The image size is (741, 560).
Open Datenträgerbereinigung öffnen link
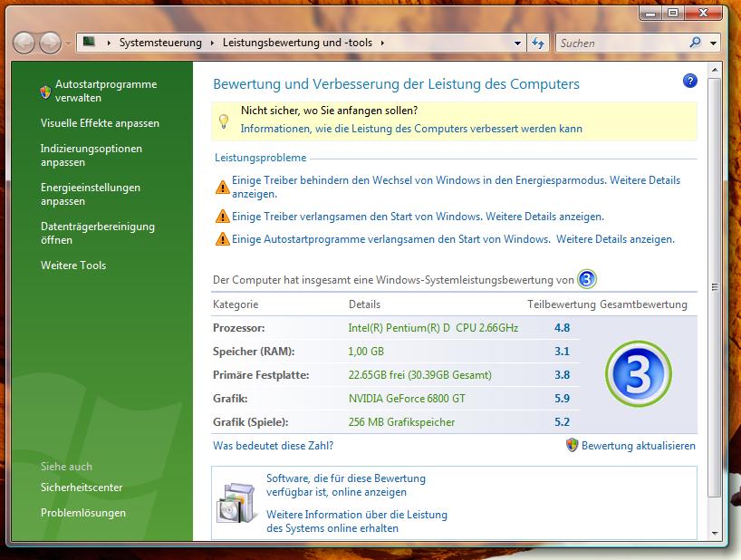click(x=97, y=233)
